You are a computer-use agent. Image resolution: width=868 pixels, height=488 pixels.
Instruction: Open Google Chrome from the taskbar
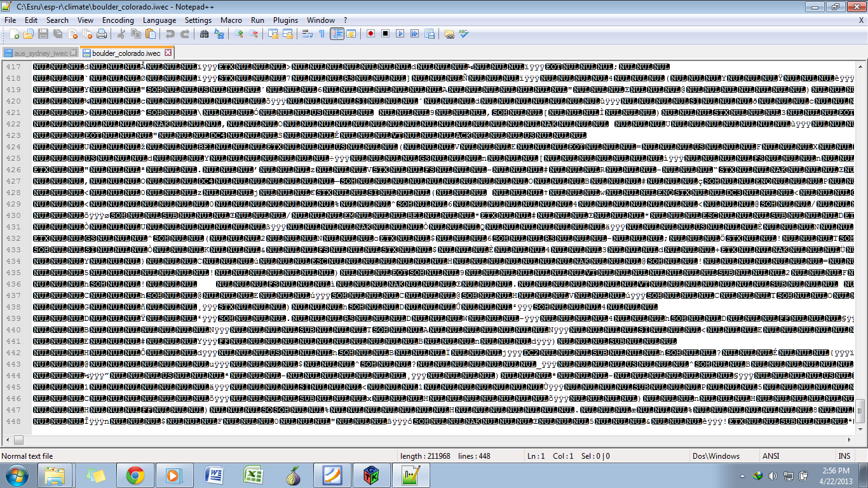pyautogui.click(x=135, y=475)
